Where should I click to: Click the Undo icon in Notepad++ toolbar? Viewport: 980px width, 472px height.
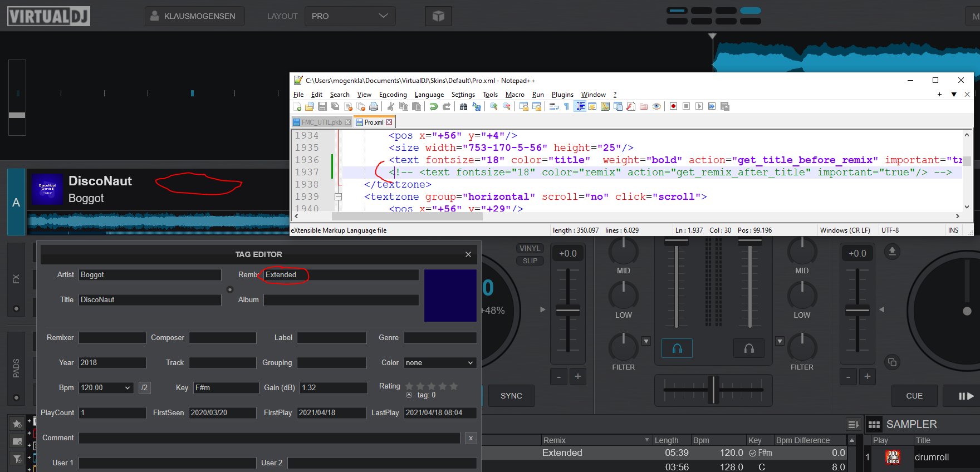[433, 106]
